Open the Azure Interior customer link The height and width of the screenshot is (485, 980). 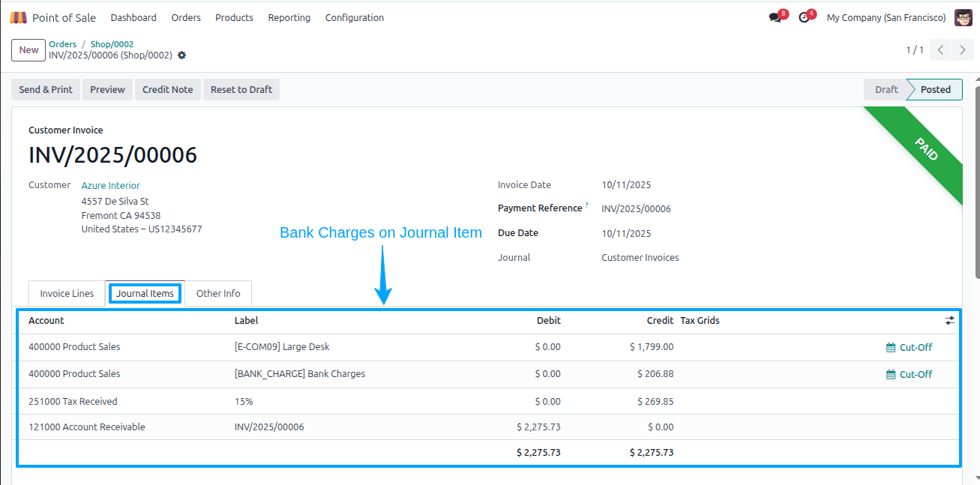[x=110, y=185]
